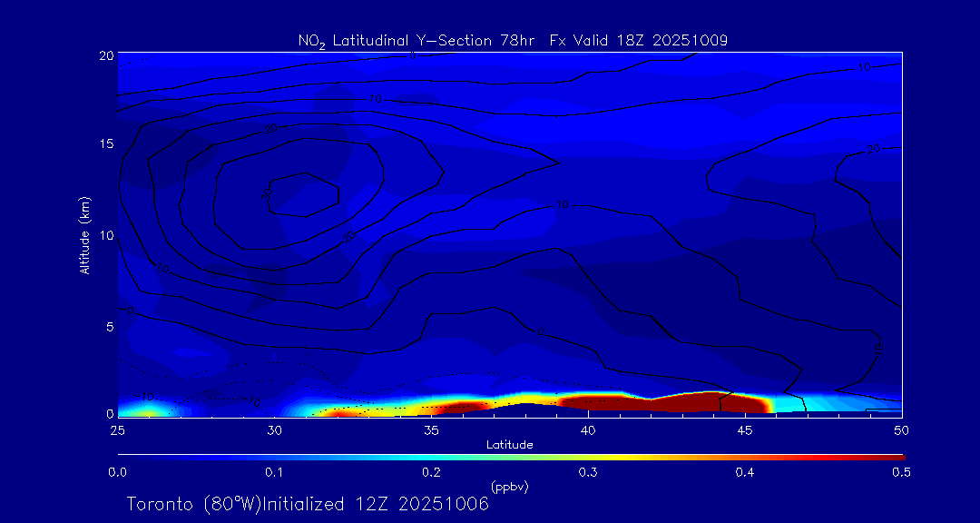
Task: Click the 45 tick on latitude axis
Action: [745, 429]
